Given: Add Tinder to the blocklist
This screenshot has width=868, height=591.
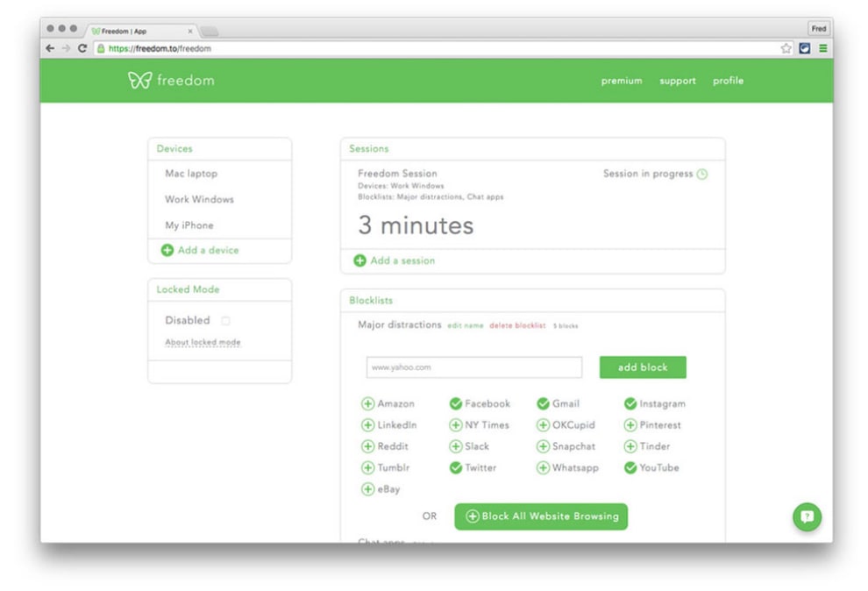Looking at the screenshot, I should (x=630, y=446).
